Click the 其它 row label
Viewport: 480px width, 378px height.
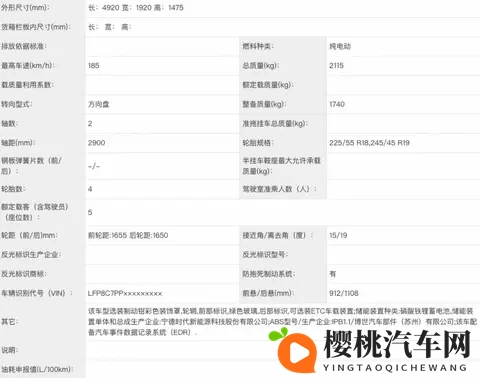[x=10, y=322]
